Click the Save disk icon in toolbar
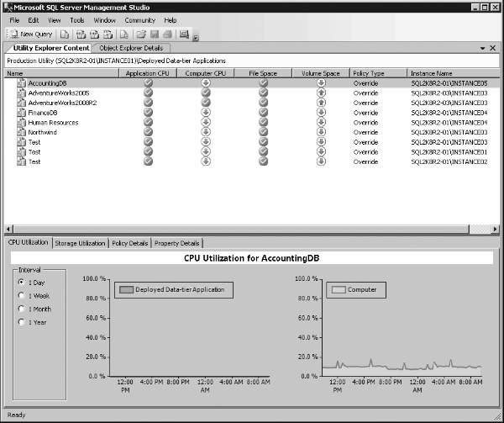The width and height of the screenshot is (504, 423). coord(155,34)
